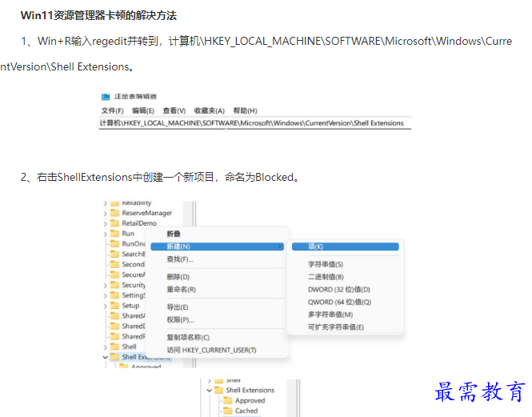Choose 字符串值(S) in the submenu

[326, 264]
